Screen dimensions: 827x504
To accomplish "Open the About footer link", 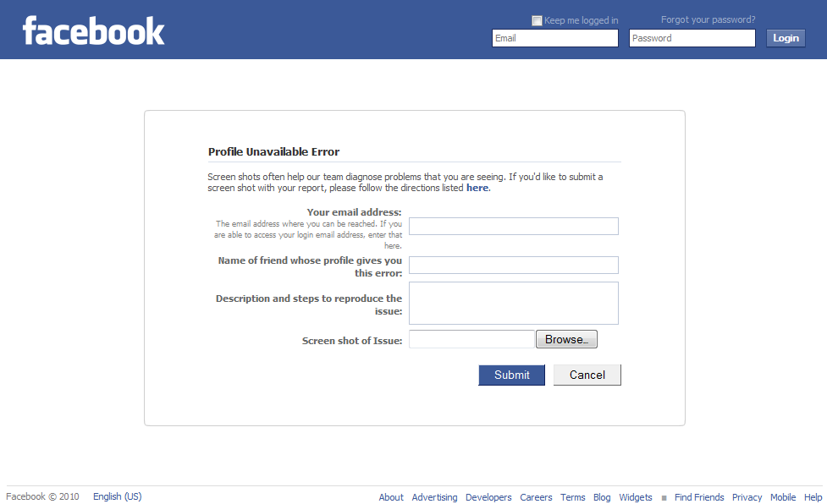I will (391, 497).
